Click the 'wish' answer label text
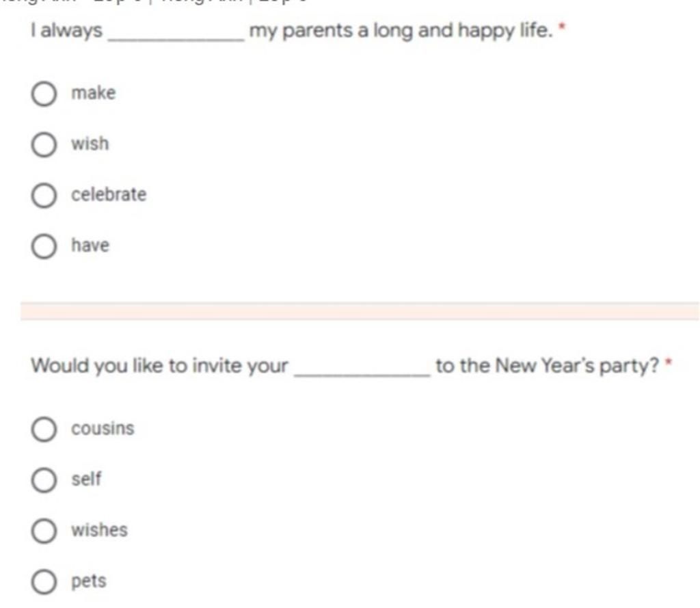 pos(90,144)
